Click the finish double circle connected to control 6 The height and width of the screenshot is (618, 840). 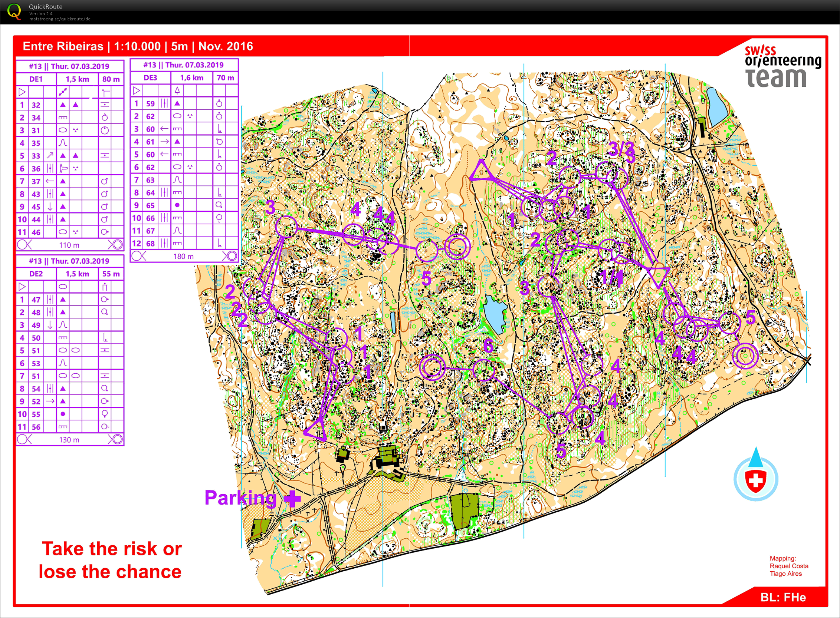[x=432, y=367]
